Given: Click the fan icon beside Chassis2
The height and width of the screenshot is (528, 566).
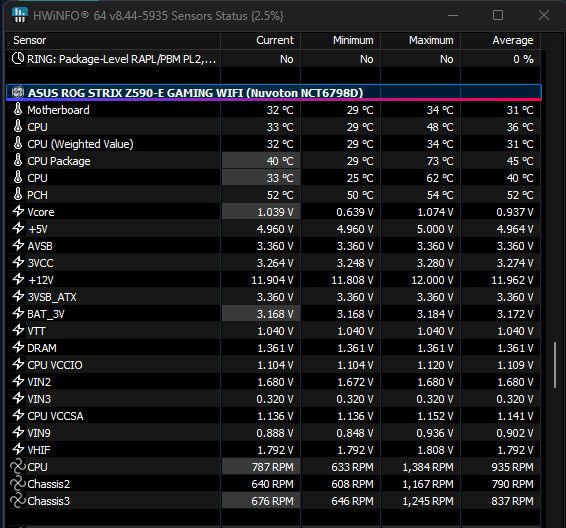Looking at the screenshot, I should tap(18, 484).
